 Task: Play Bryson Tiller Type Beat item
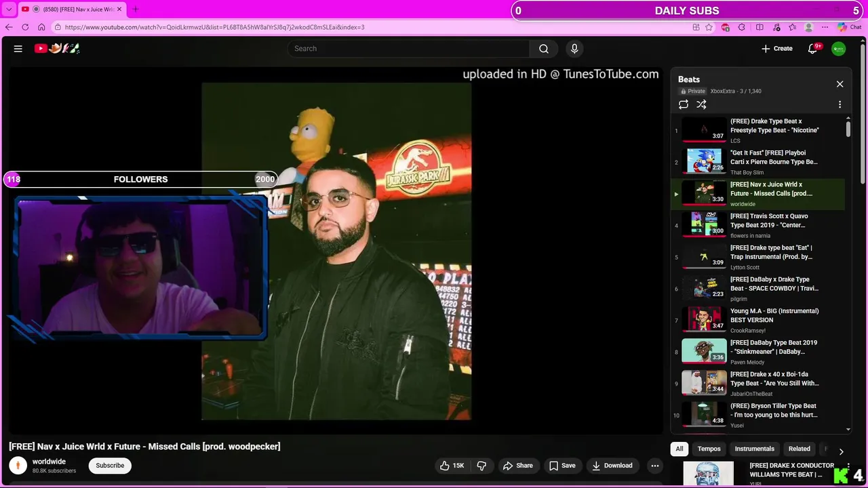click(x=758, y=415)
